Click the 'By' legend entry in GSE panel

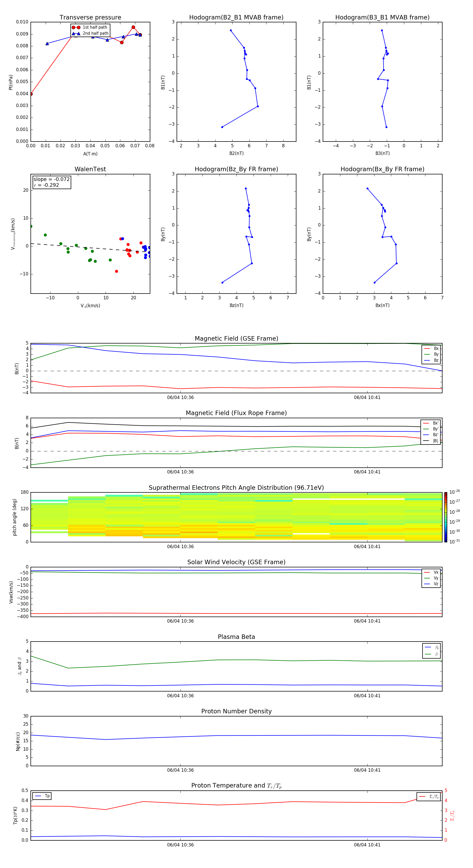[x=431, y=354]
